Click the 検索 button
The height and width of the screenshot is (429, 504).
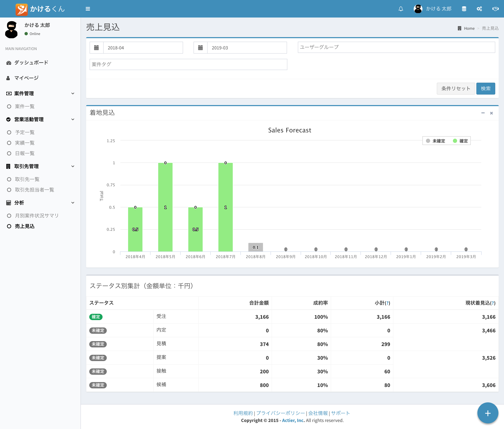(485, 89)
